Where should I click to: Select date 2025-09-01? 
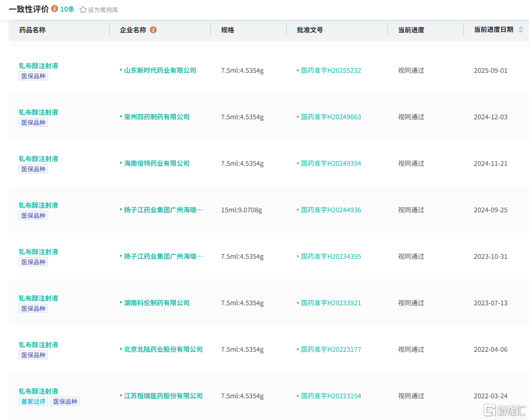[491, 70]
